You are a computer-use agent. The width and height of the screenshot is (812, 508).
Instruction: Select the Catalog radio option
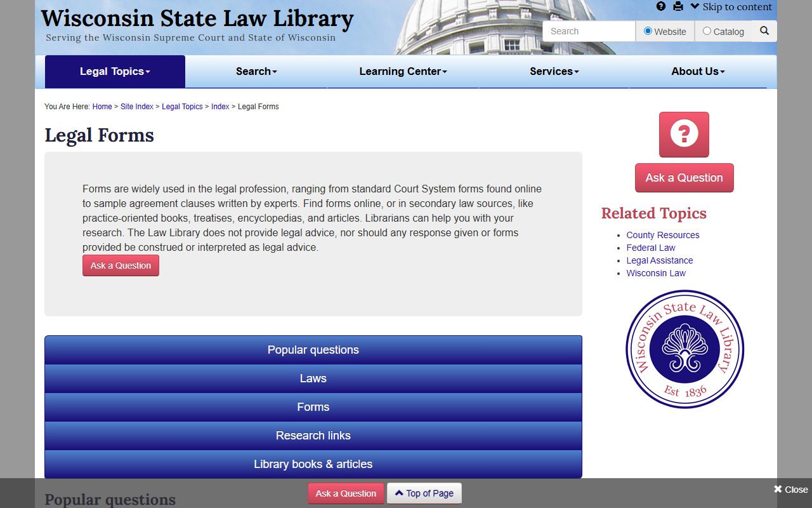(707, 31)
